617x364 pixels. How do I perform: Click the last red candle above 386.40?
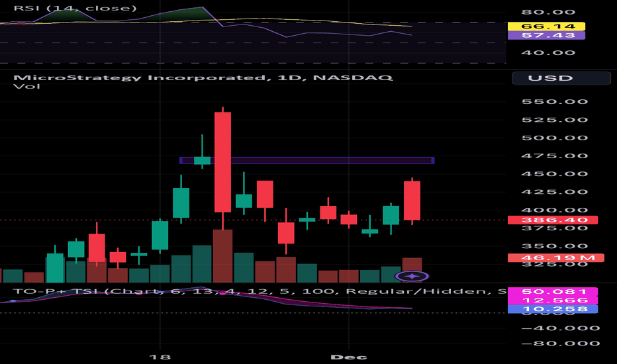[412, 201]
